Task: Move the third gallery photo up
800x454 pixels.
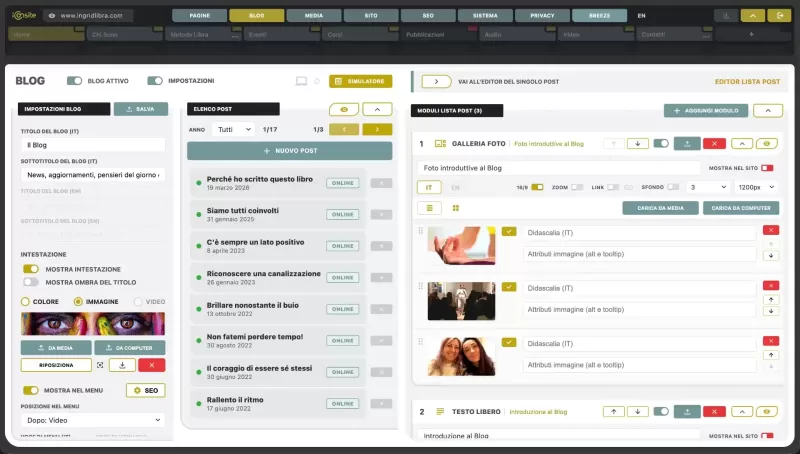Action: tap(770, 355)
